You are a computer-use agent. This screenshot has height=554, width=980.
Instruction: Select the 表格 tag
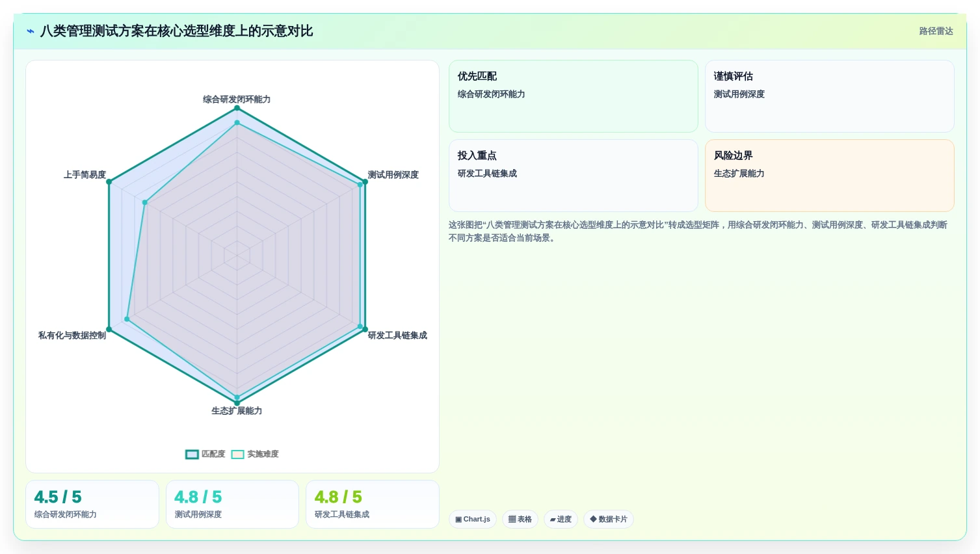pyautogui.click(x=520, y=519)
